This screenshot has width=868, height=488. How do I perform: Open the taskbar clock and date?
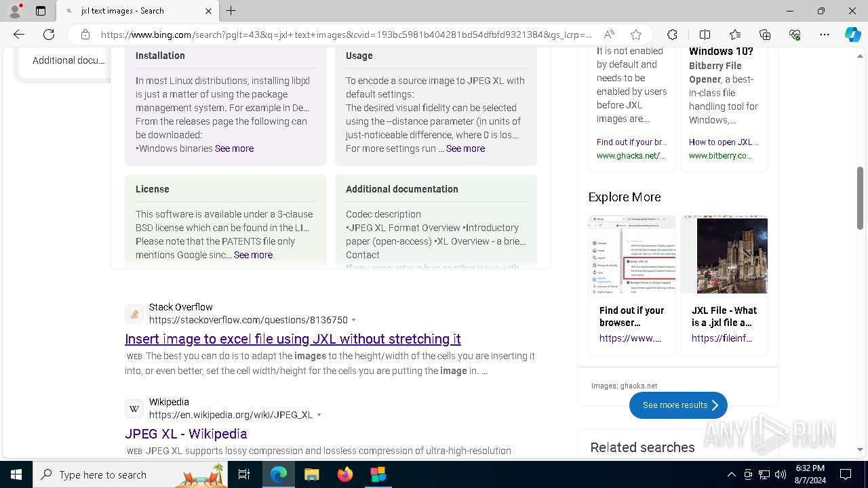click(x=810, y=474)
